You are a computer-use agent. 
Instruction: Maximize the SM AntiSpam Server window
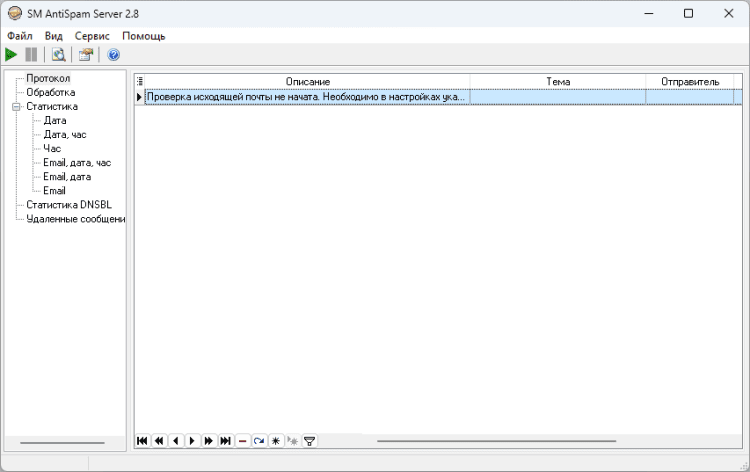tap(688, 13)
